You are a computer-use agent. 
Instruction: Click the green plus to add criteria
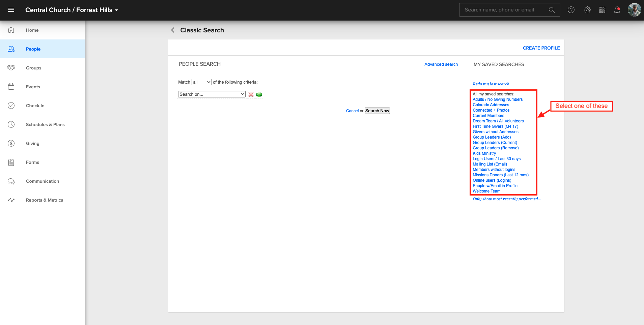pos(259,94)
